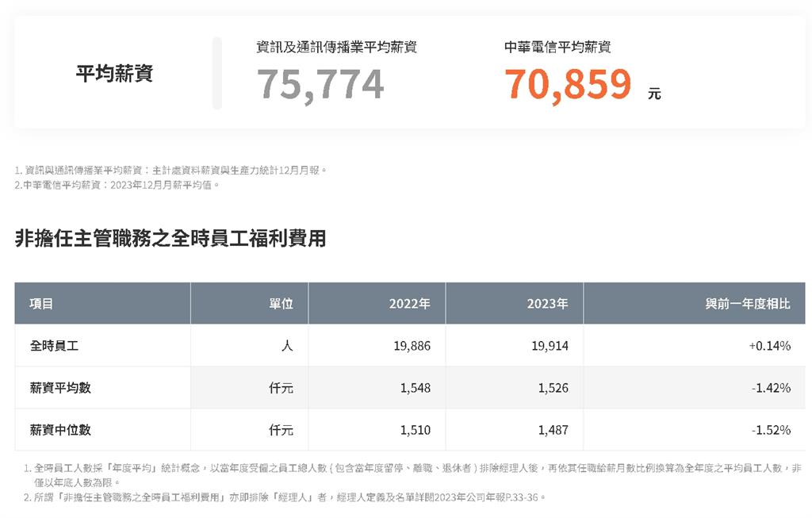812x518 pixels.
Task: Select the 中華電信平均薪資 label
Action: pos(557,47)
